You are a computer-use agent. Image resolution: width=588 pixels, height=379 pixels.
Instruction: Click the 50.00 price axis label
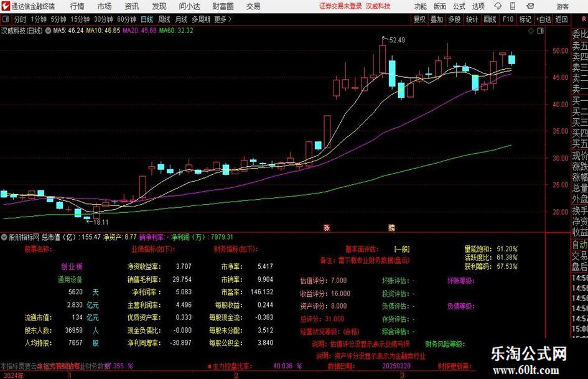[x=560, y=51]
